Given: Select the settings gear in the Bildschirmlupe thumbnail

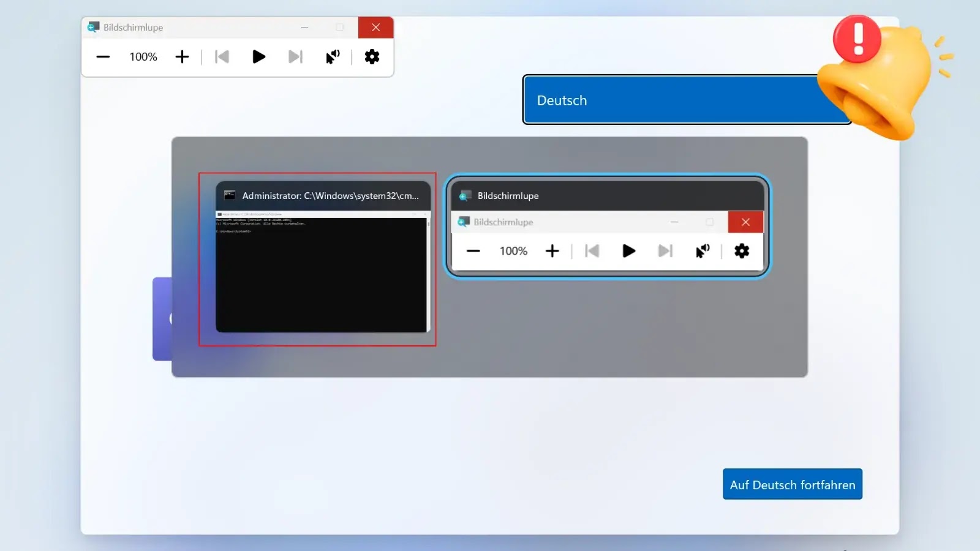Looking at the screenshot, I should (x=742, y=251).
